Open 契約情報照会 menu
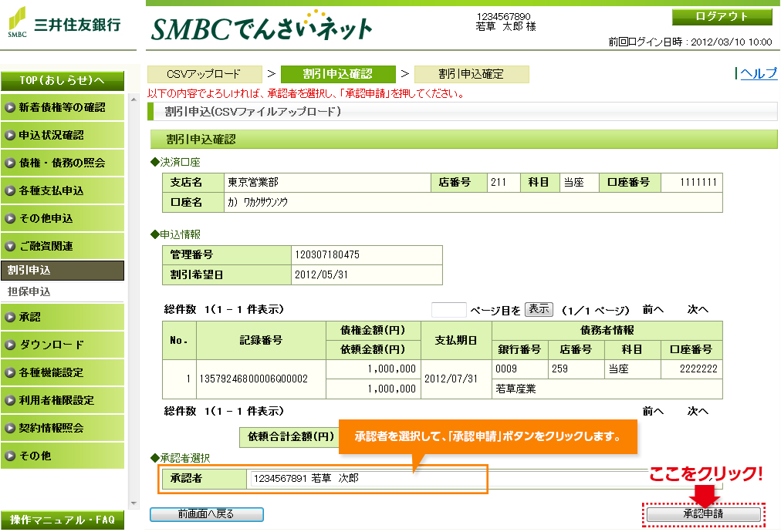Image resolution: width=781 pixels, height=532 pixels. click(x=63, y=428)
